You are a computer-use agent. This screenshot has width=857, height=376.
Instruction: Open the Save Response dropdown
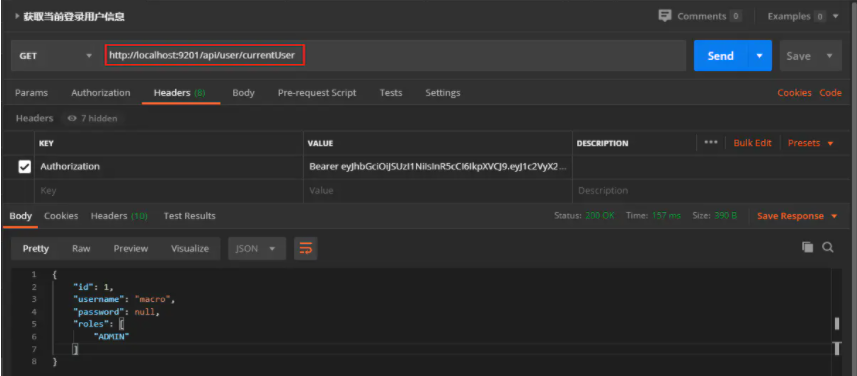(x=797, y=216)
